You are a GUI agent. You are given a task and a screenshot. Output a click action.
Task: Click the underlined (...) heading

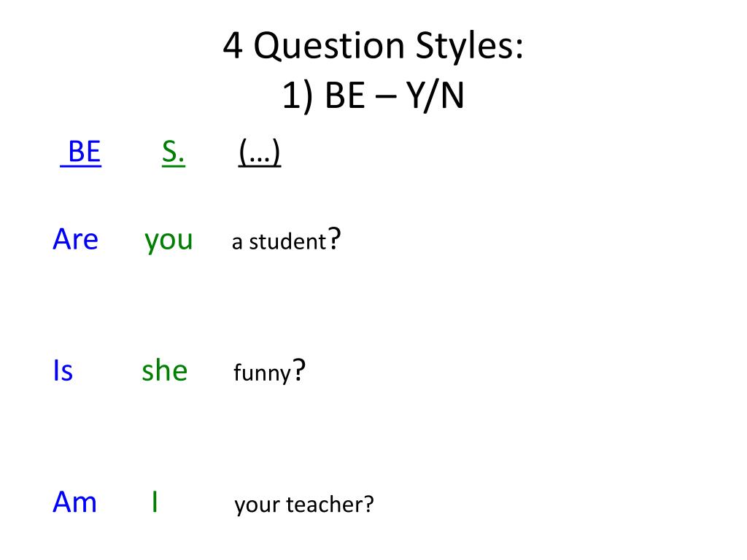coord(260,152)
